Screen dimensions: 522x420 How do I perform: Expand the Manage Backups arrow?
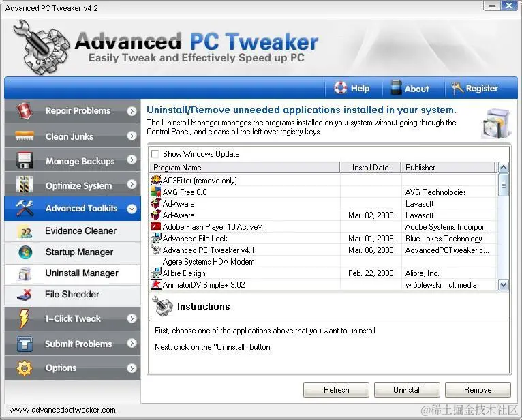point(132,160)
